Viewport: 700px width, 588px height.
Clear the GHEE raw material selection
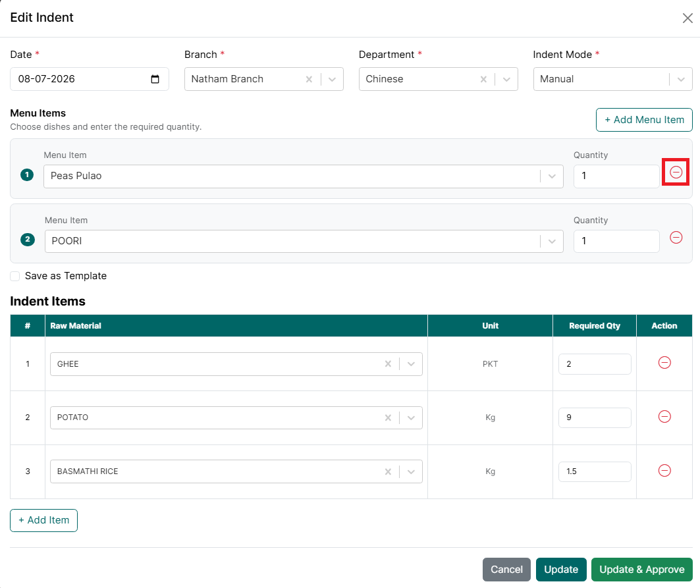[388, 364]
